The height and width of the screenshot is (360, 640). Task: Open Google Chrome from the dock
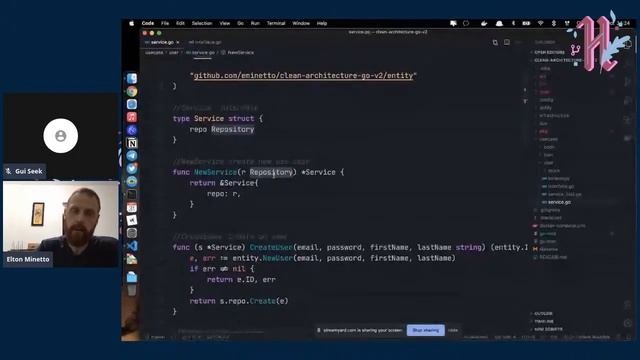132,91
